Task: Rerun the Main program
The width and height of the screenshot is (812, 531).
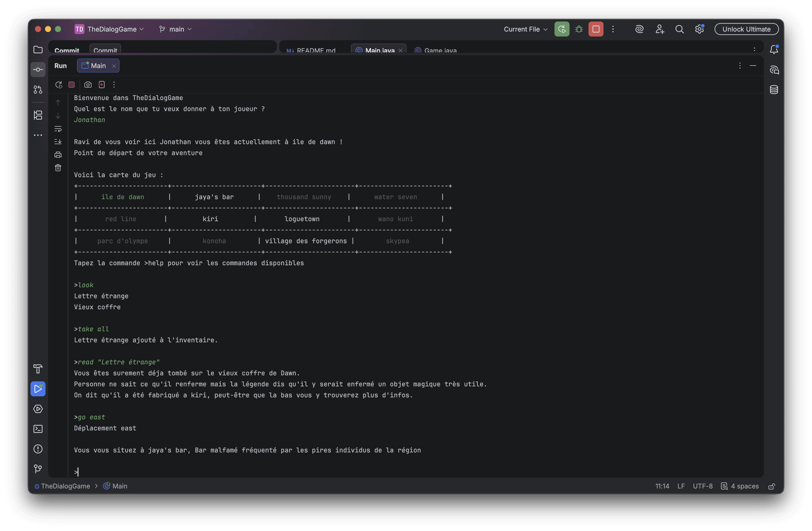Action: click(x=59, y=85)
